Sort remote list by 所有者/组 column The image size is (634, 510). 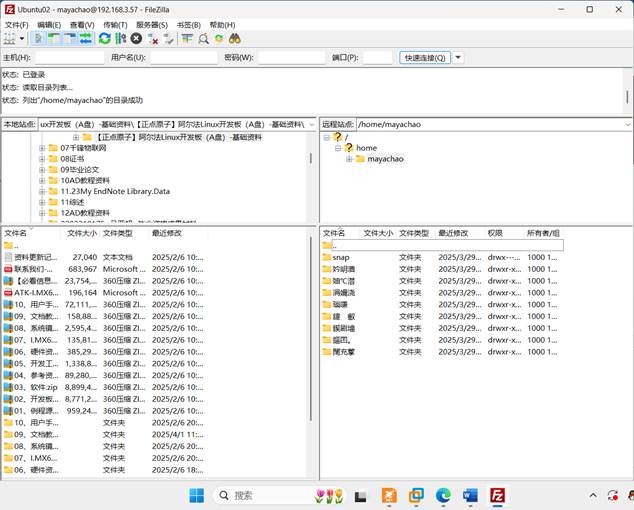click(543, 233)
